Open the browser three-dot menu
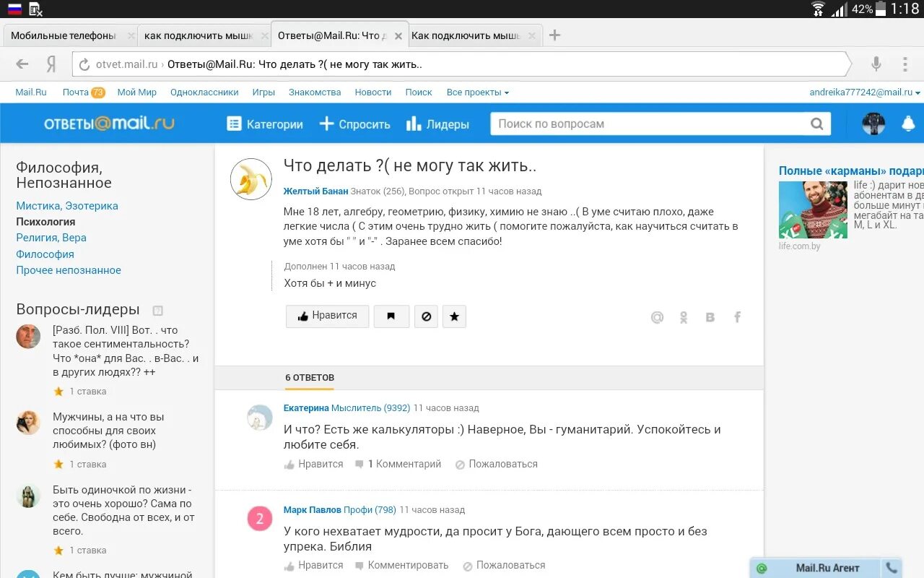This screenshot has height=578, width=924. tap(905, 64)
